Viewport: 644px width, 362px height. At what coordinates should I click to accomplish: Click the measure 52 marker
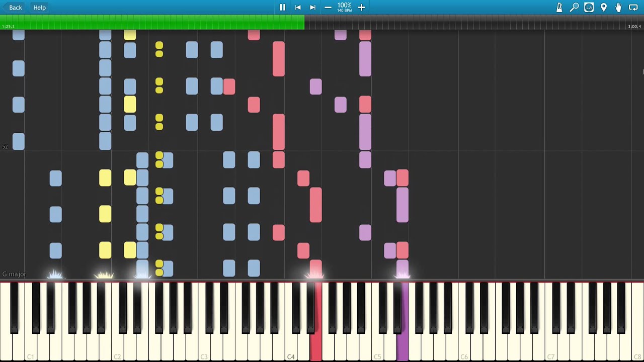(5, 147)
